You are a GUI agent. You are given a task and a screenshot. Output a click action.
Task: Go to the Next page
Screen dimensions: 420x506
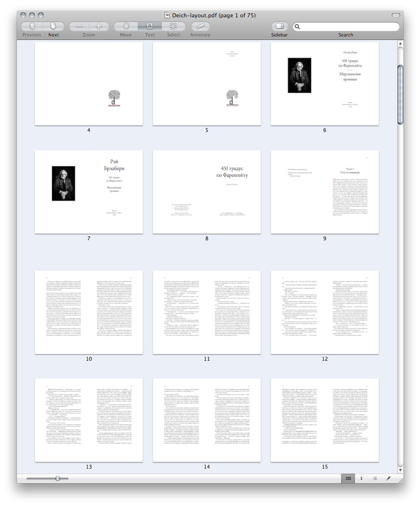[53, 27]
